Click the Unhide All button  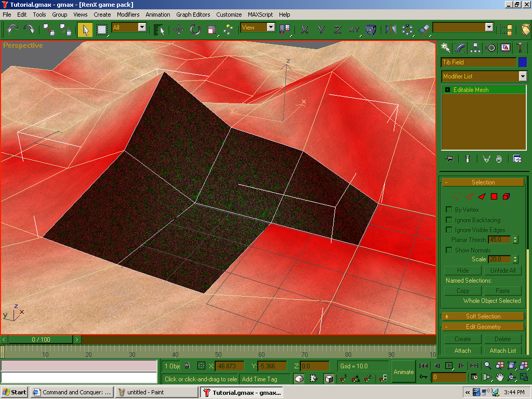coord(503,271)
